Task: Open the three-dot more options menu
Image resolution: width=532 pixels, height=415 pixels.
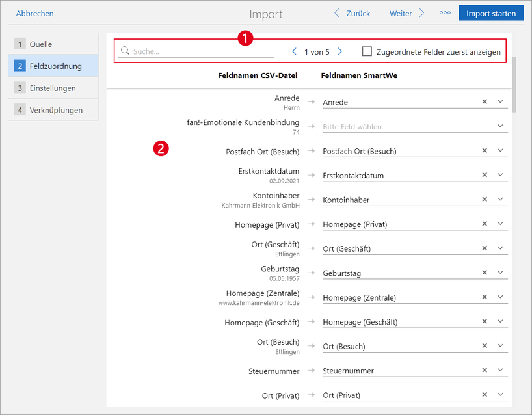Action: click(445, 13)
